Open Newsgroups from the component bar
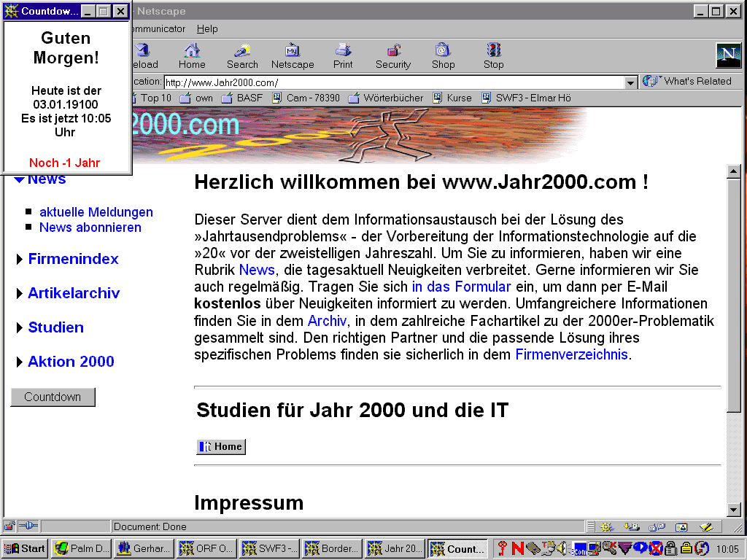This screenshot has height=560, width=747. click(657, 526)
